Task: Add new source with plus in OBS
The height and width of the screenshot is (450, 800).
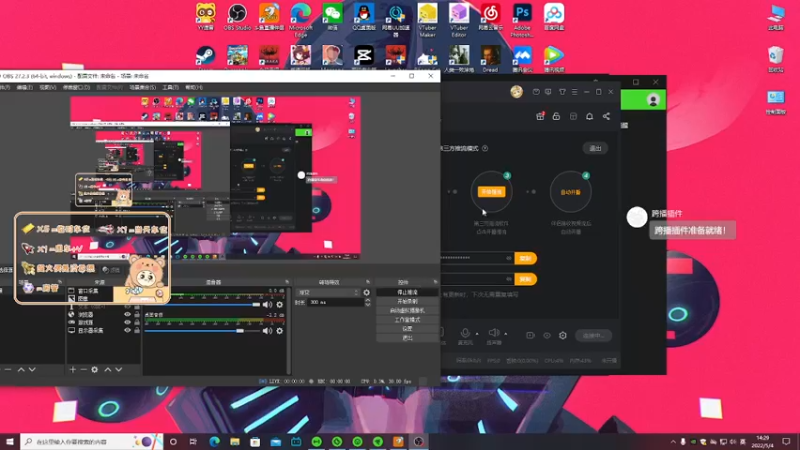Action: point(72,369)
